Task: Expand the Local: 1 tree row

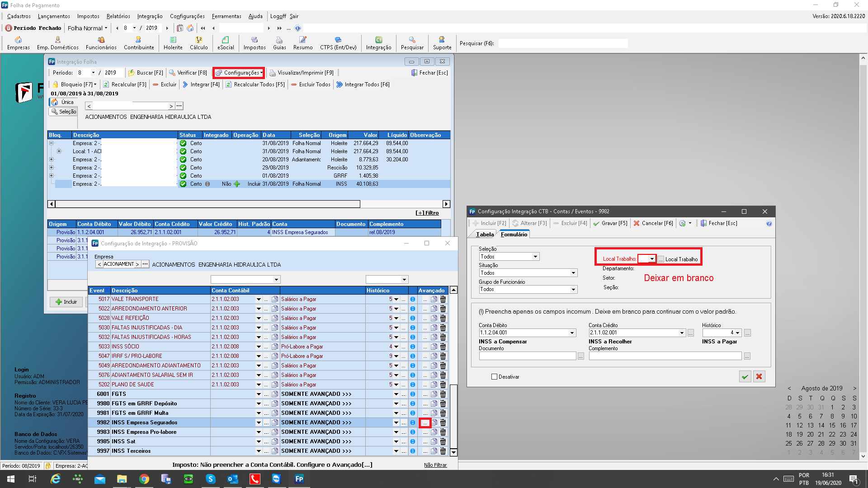Action: pyautogui.click(x=59, y=151)
